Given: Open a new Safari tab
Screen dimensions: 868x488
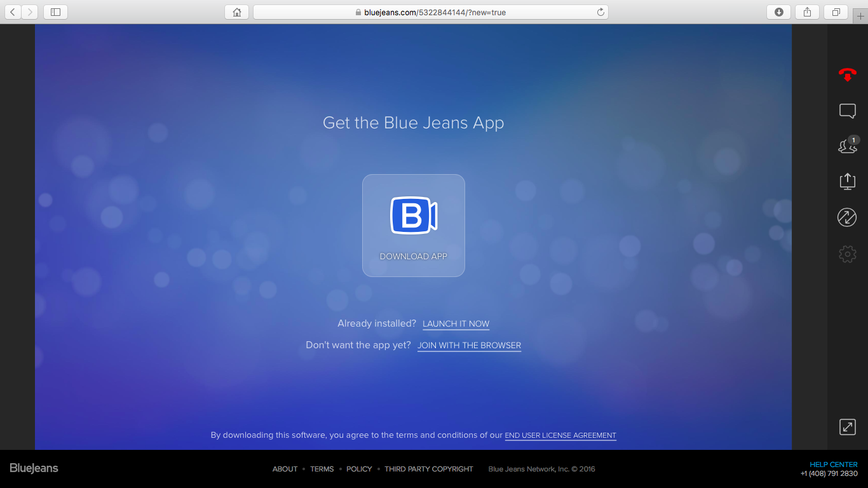Looking at the screenshot, I should (861, 17).
